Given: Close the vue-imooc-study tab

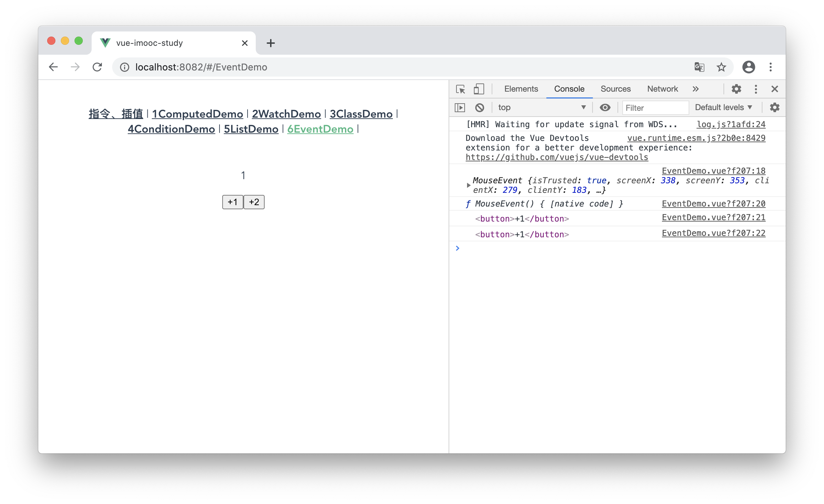Looking at the screenshot, I should click(244, 43).
